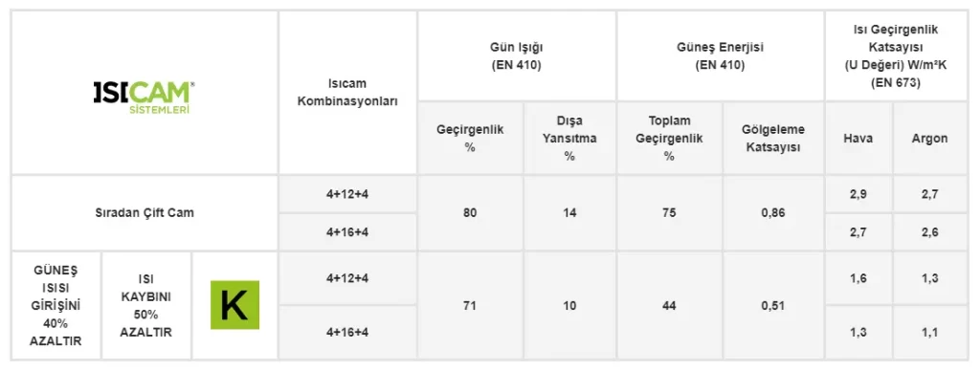Select the 0,51 shading coefficient cell
This screenshot has height=371, width=980.
[773, 305]
